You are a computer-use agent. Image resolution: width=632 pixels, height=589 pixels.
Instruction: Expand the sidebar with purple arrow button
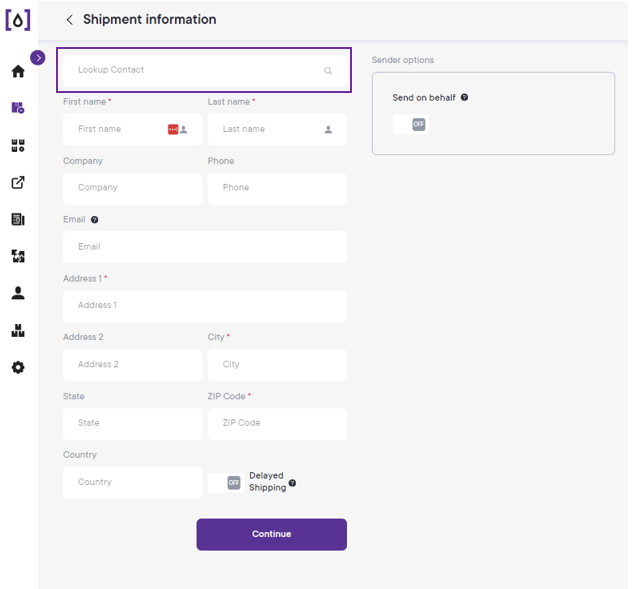pos(38,58)
